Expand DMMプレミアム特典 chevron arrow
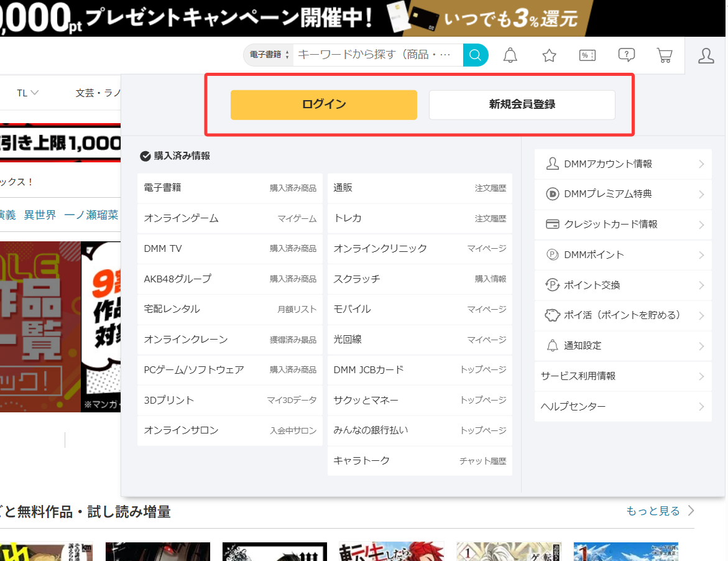This screenshot has height=561, width=728. (x=701, y=194)
